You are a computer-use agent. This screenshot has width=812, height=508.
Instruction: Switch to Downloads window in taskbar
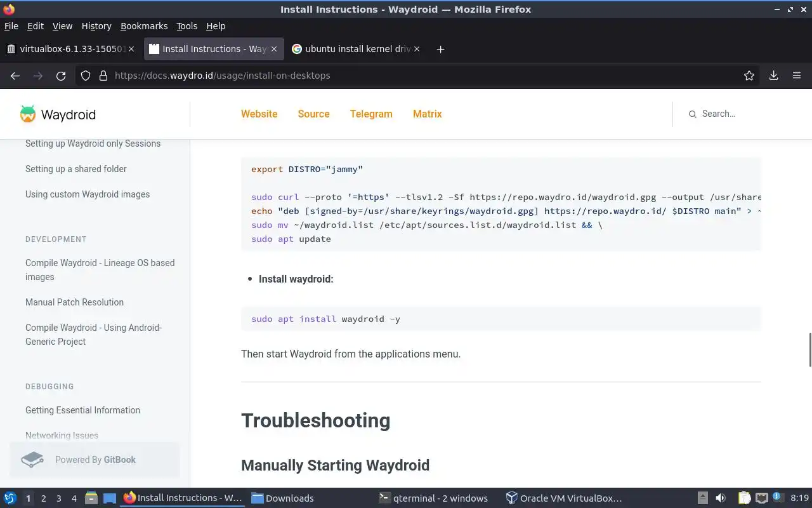point(283,498)
